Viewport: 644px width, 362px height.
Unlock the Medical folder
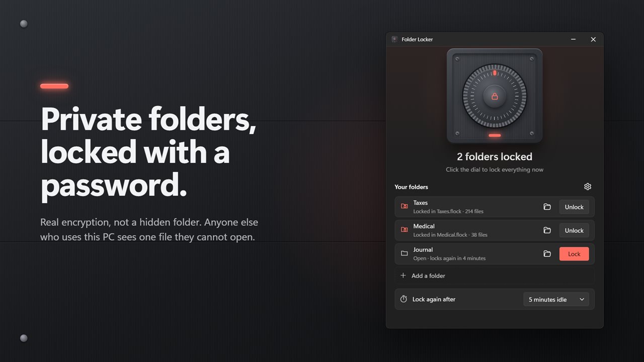(574, 230)
